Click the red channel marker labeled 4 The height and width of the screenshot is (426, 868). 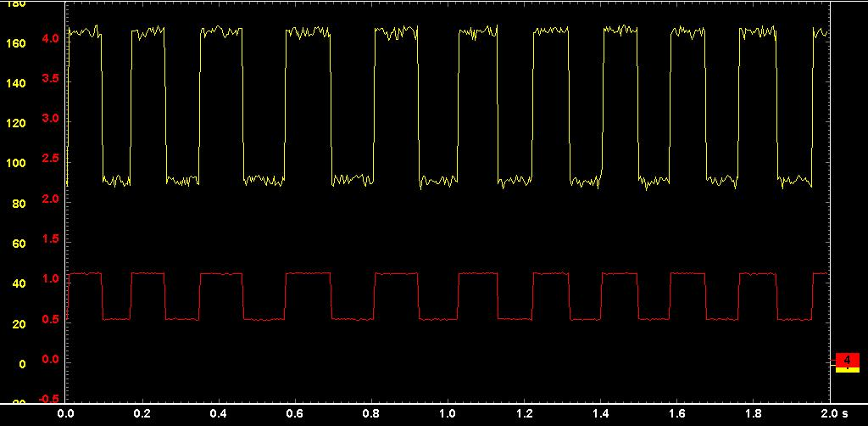tap(847, 359)
